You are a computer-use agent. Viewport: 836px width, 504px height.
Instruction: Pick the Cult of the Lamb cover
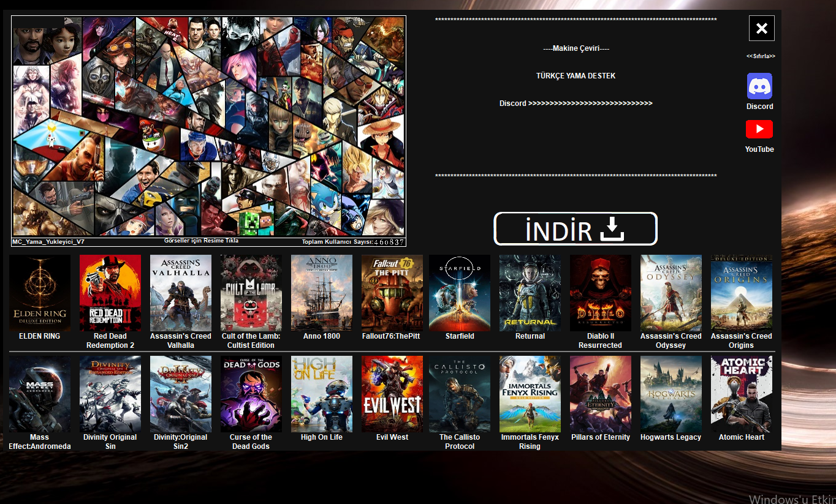[x=251, y=293]
